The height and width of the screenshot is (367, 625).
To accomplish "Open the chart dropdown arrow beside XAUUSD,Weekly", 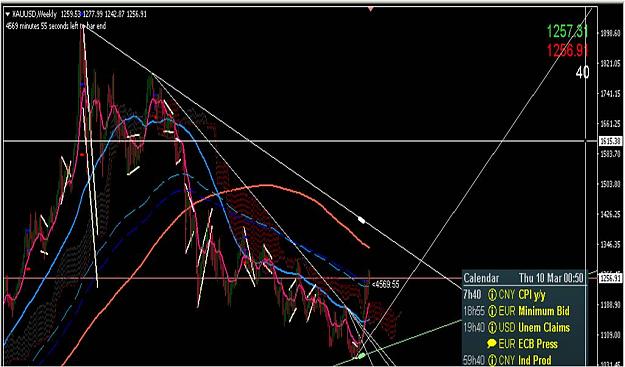I will pos(8,15).
